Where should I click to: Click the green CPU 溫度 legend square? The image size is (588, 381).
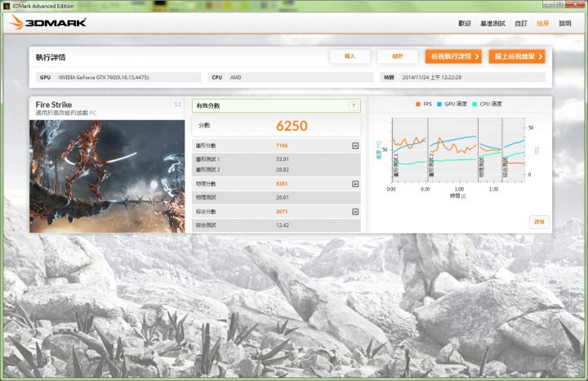pyautogui.click(x=474, y=104)
